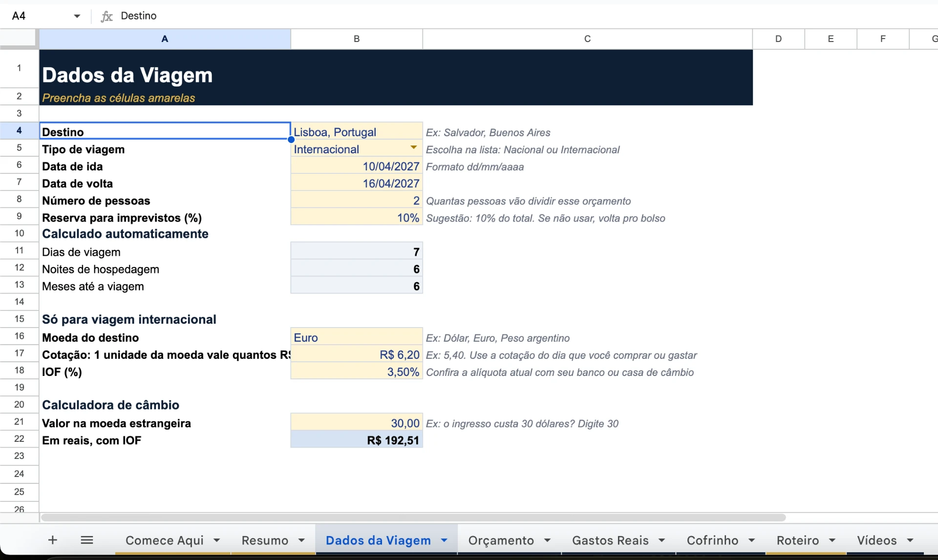
Task: Select the 10% reserve cell
Action: [357, 216]
